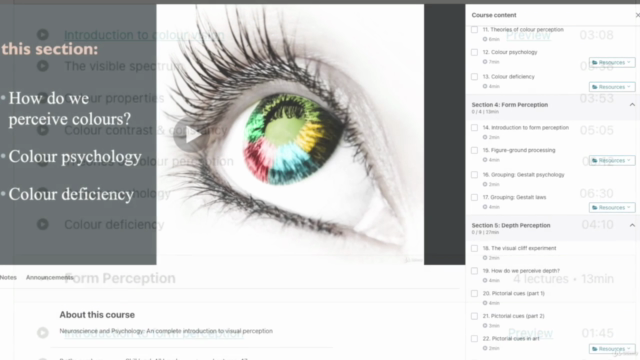Switch to the Notes tab
The height and width of the screenshot is (360, 640).
pos(8,278)
